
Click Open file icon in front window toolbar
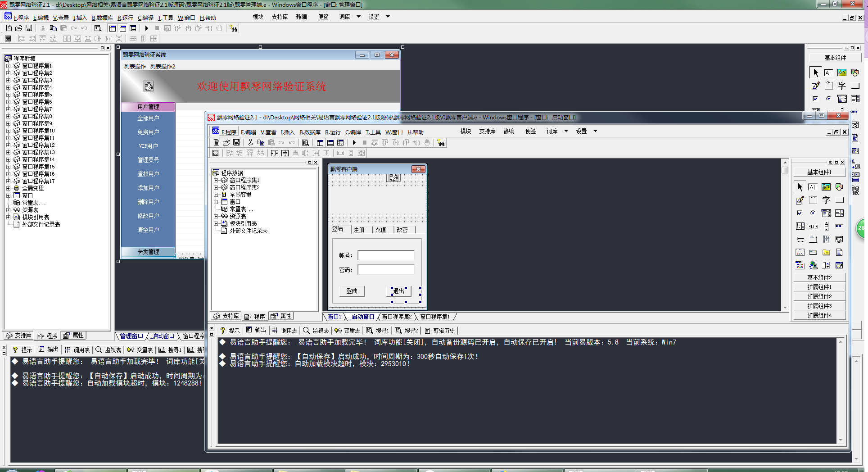click(226, 143)
